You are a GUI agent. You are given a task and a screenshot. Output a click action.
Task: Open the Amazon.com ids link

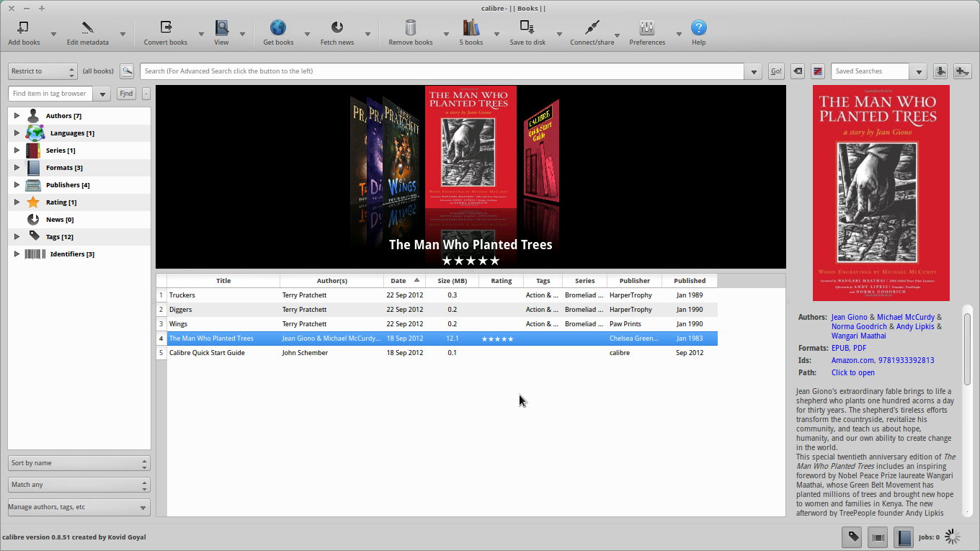point(854,360)
